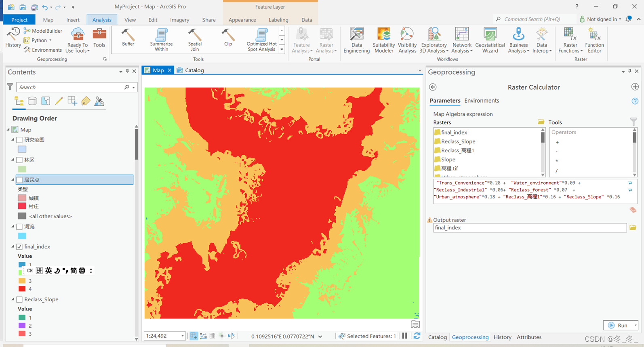Image resolution: width=644 pixels, height=347 pixels.
Task: Open Network Analysis dropdown
Action: coord(462,51)
